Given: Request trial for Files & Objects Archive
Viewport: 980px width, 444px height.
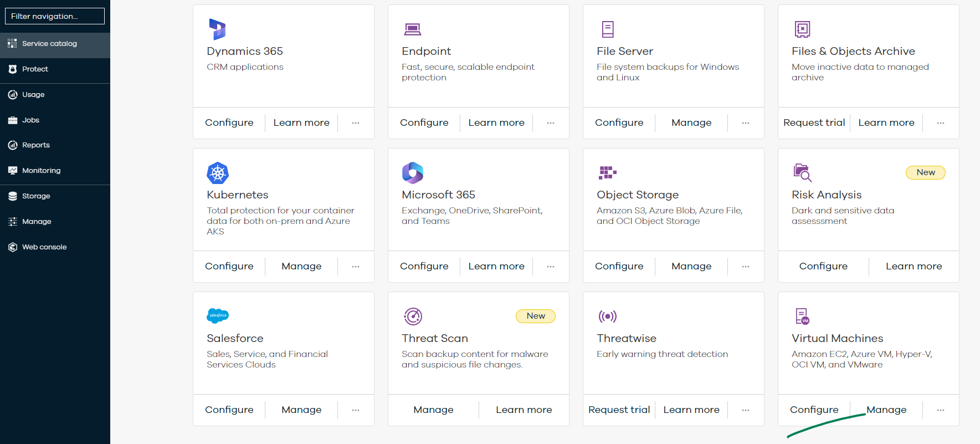Looking at the screenshot, I should (814, 123).
